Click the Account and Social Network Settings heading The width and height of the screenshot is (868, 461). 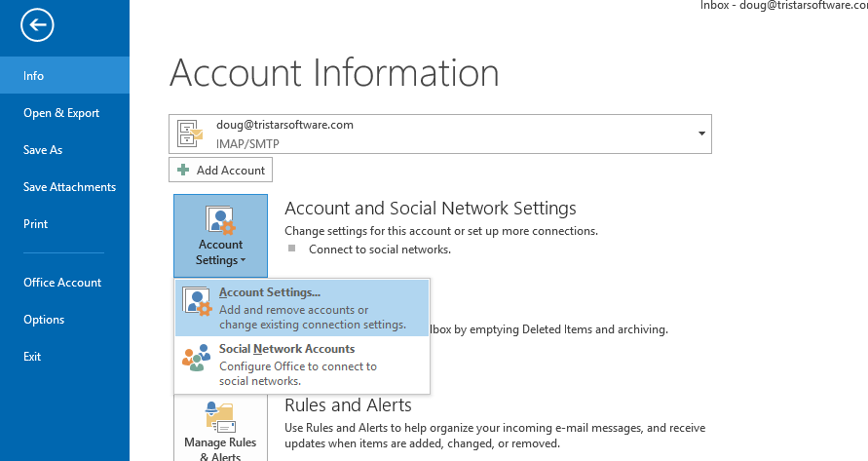[x=431, y=209]
